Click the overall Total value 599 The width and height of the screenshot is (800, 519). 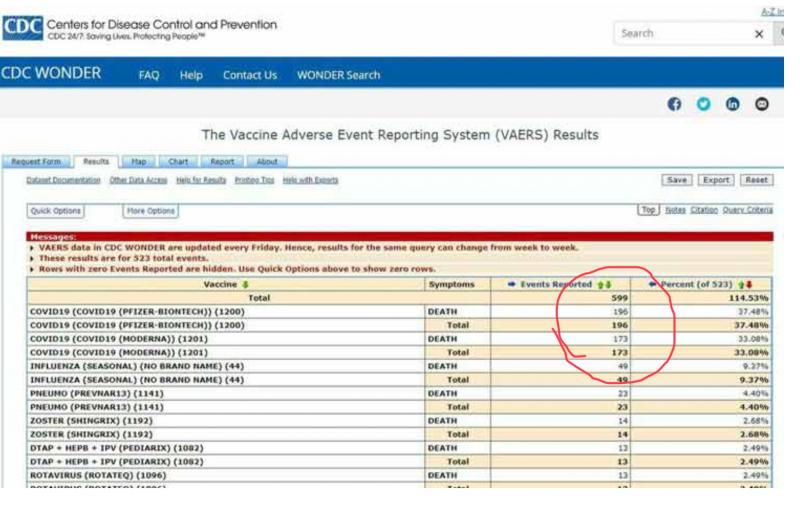(x=619, y=298)
